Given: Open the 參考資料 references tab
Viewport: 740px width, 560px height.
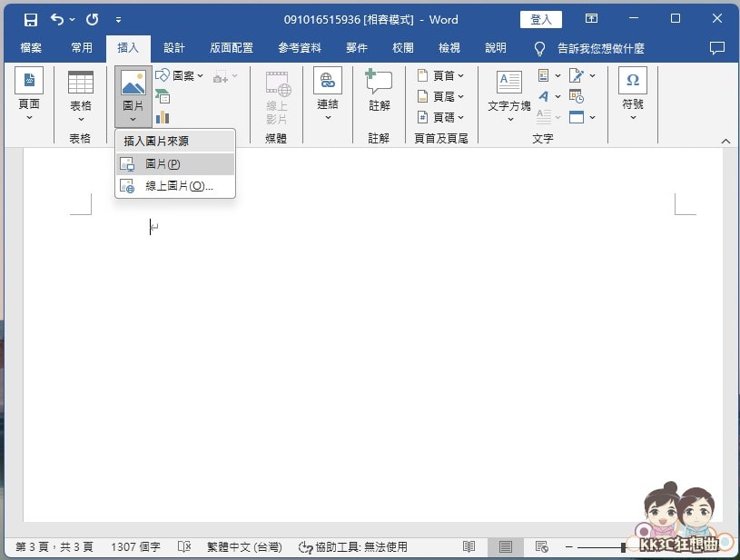Looking at the screenshot, I should click(x=300, y=47).
